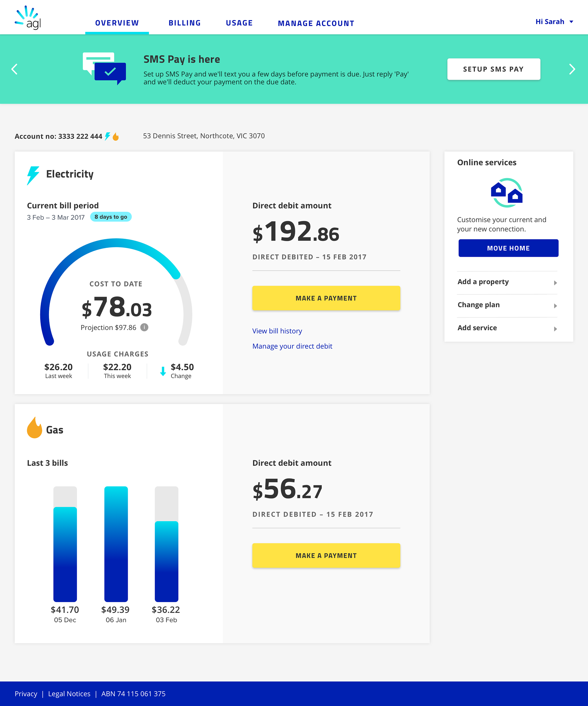Click the $26.20 Last week value
The image size is (588, 706).
point(58,367)
